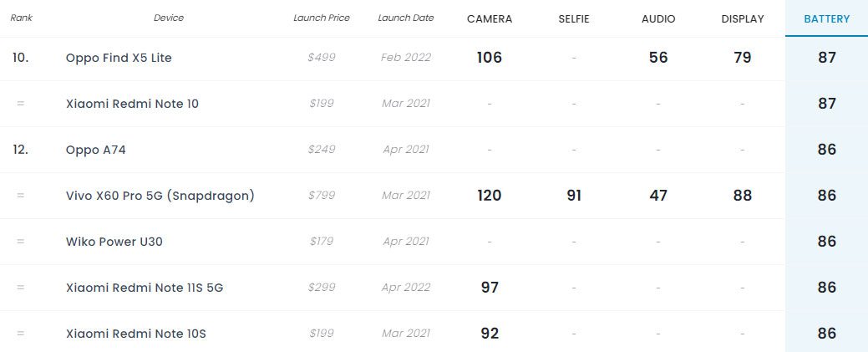Screen dimensions: 868x352
Task: Open the AUDIO ranking tab
Action: click(658, 18)
